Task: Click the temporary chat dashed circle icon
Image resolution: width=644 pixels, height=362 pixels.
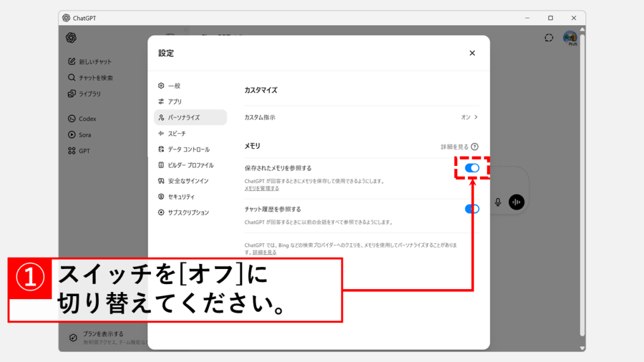Action: 549,38
